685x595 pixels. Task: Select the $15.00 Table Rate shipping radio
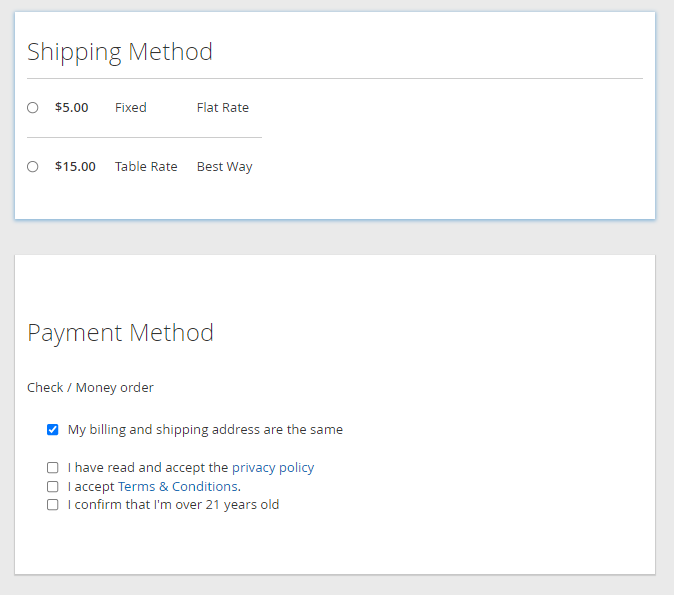pyautogui.click(x=33, y=166)
